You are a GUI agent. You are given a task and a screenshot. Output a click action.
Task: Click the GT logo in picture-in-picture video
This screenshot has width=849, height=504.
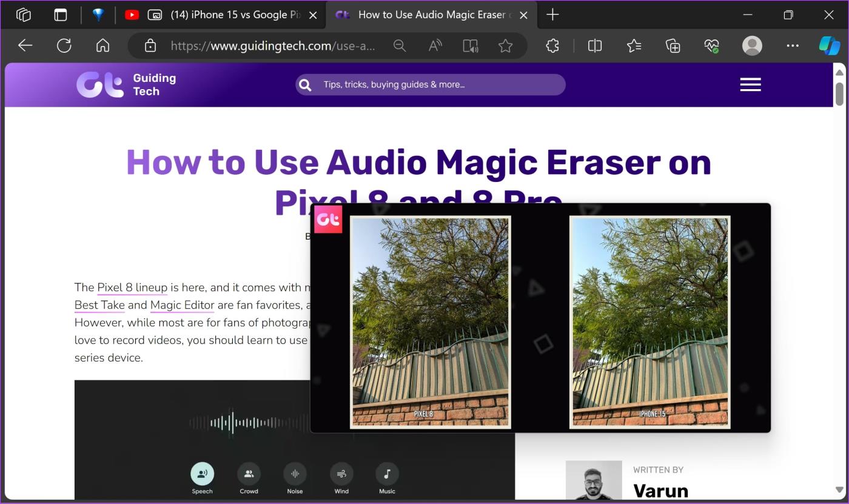(x=328, y=220)
